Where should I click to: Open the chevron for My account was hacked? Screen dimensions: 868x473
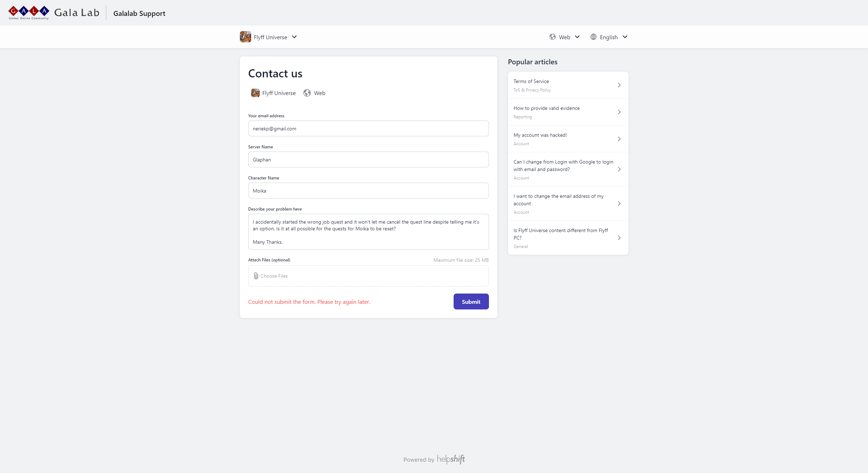[x=619, y=139]
